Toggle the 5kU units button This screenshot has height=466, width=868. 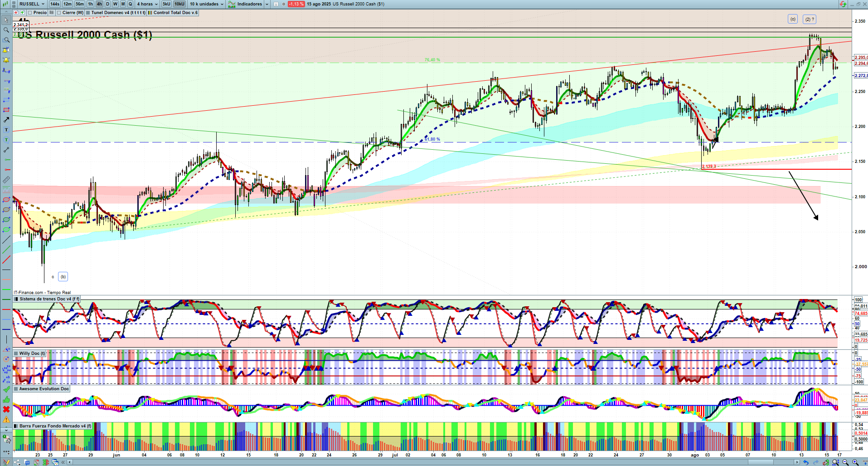click(166, 4)
